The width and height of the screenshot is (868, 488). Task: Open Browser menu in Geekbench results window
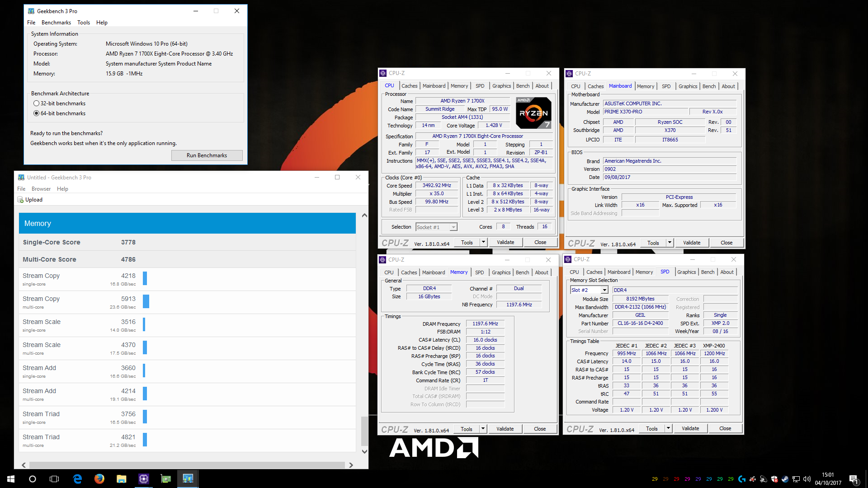click(41, 189)
